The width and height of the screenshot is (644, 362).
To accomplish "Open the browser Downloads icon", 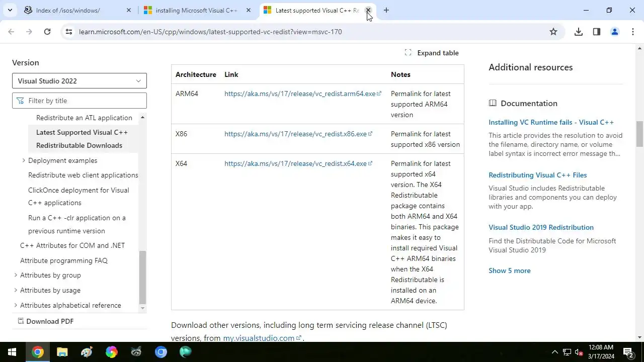I will pos(579,32).
